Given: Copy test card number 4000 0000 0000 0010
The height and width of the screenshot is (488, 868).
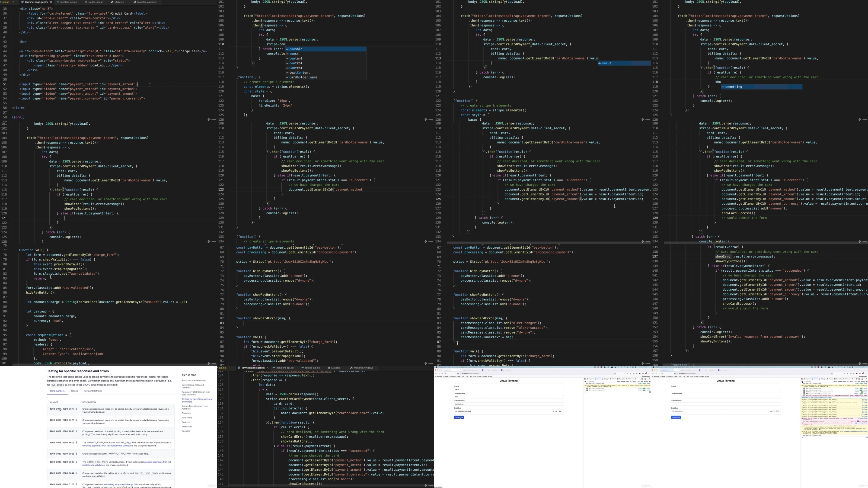Looking at the screenshot, I should (x=76, y=442).
